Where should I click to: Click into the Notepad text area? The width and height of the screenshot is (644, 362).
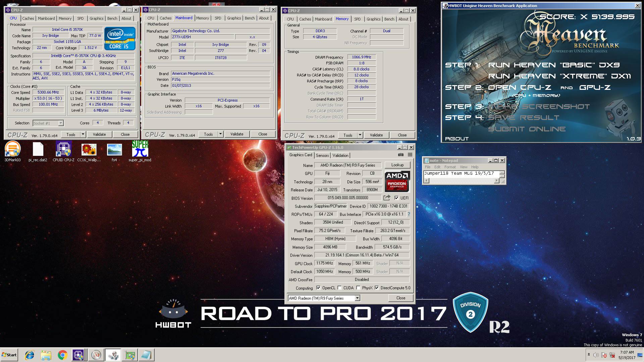pyautogui.click(x=462, y=174)
